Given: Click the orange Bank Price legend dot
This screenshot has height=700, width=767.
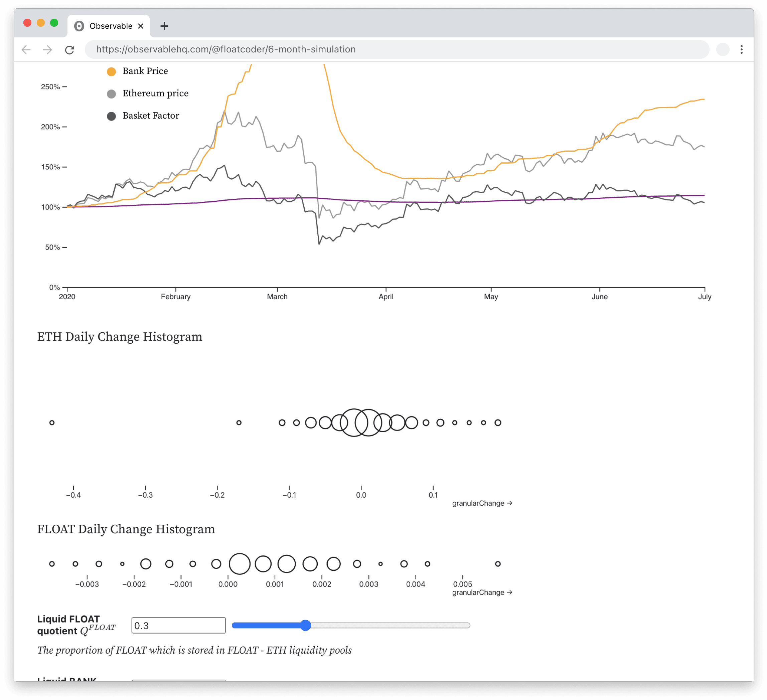Looking at the screenshot, I should [x=112, y=71].
